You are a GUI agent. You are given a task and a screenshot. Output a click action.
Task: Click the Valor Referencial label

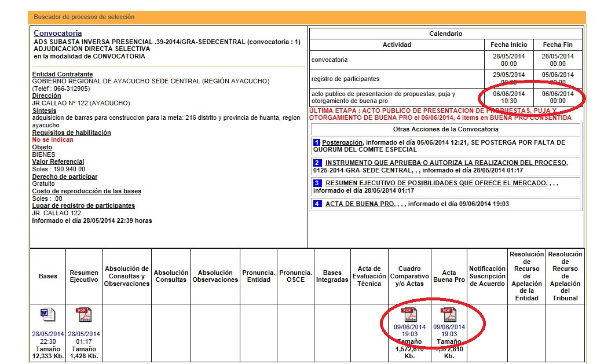click(58, 161)
